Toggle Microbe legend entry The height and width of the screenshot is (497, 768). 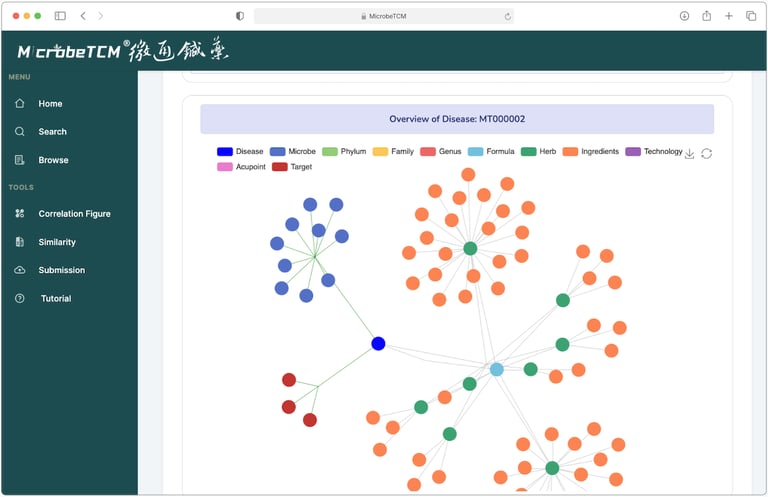pyautogui.click(x=293, y=152)
